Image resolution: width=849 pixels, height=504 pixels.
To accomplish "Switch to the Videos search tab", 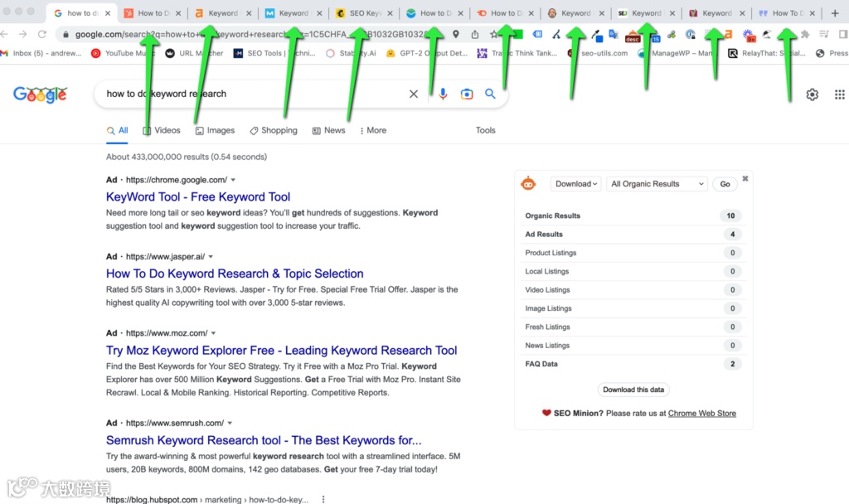I will tap(162, 130).
